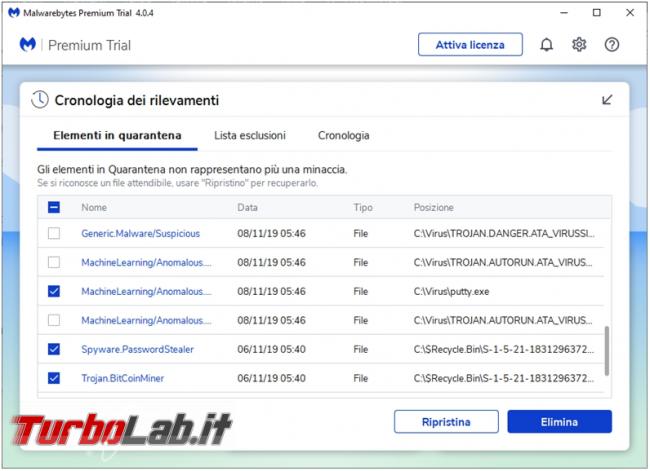Screen dimensions: 650x471
Task: Open help question mark icon
Action: [611, 44]
